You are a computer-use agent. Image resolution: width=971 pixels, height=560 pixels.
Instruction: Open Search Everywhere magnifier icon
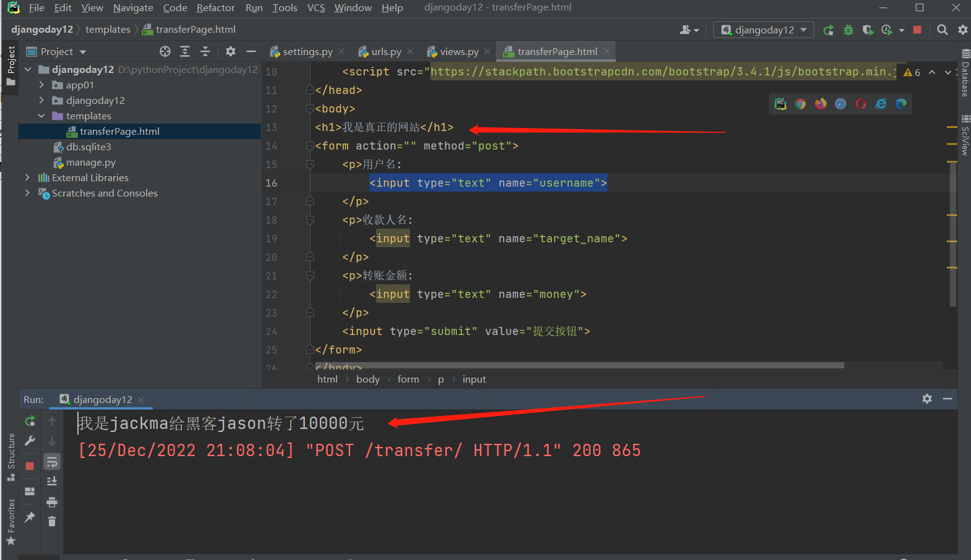point(942,30)
